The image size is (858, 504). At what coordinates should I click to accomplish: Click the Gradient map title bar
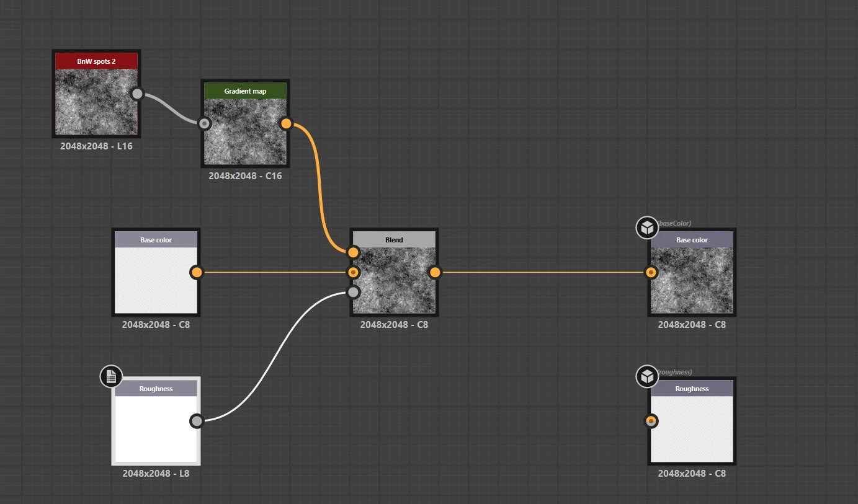245,91
